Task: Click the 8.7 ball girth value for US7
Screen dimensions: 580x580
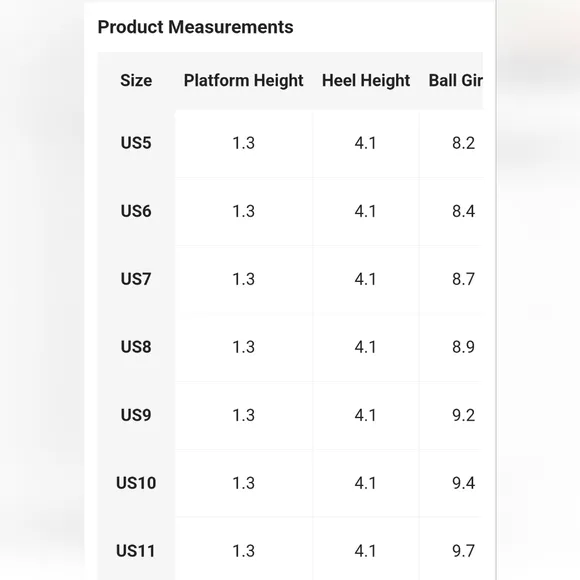Action: [x=463, y=279]
